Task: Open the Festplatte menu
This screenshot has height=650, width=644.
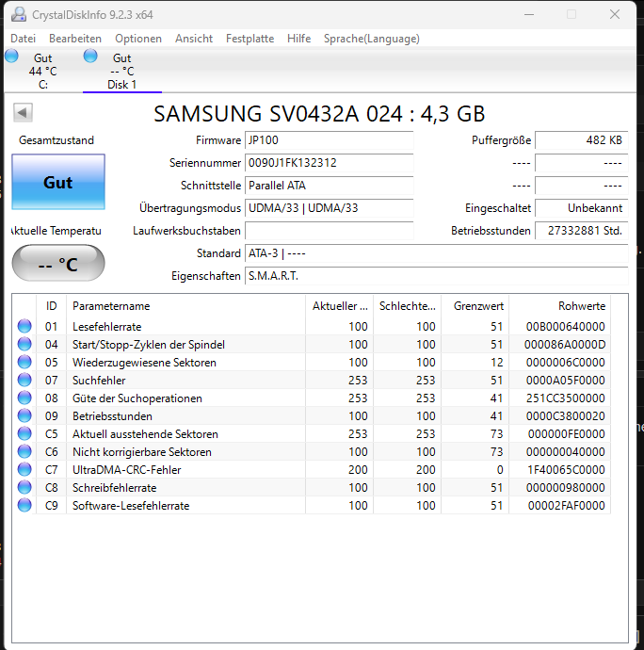Action: pos(250,39)
